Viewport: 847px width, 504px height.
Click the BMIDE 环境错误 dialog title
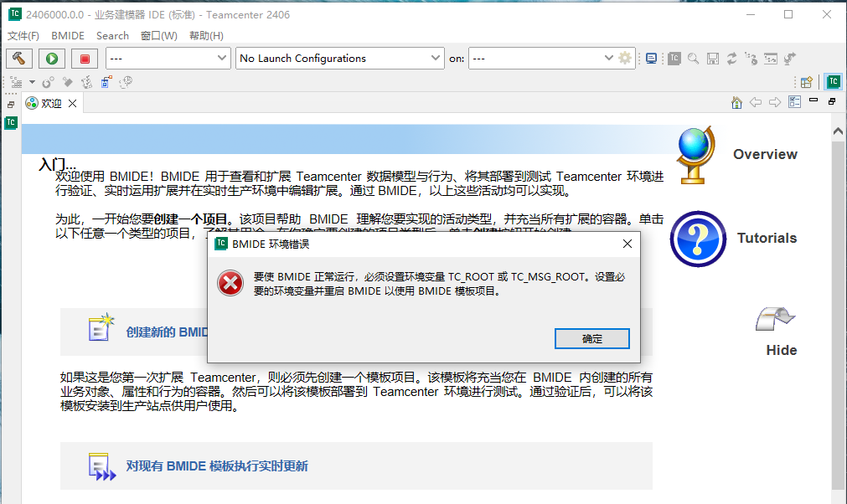pos(271,244)
